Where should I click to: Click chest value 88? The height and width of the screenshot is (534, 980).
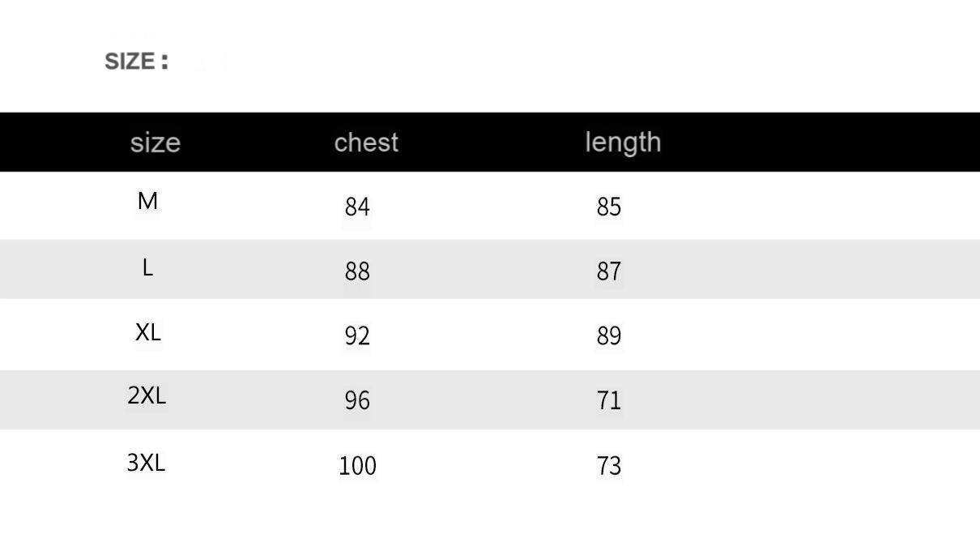point(357,271)
